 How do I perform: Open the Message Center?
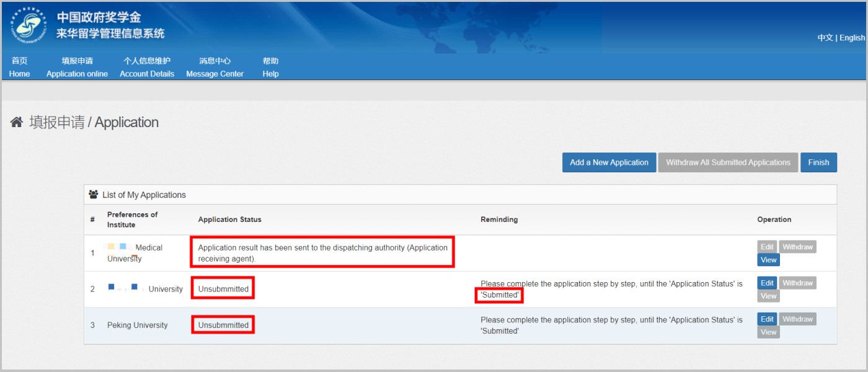(x=215, y=67)
